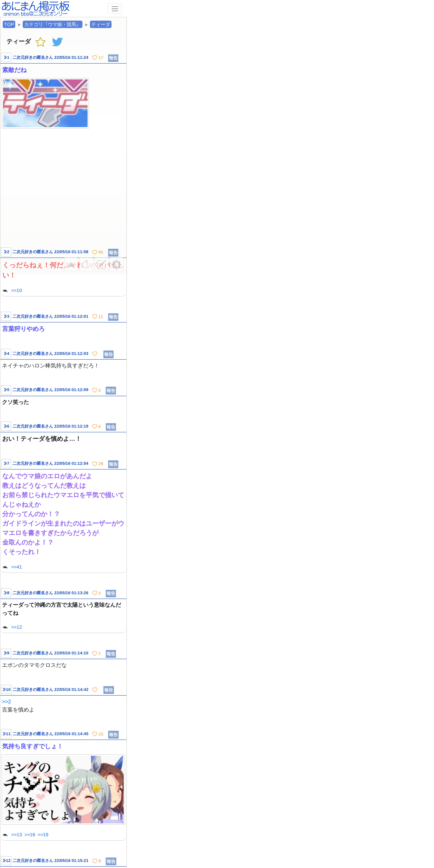Image resolution: width=434 pixels, height=868 pixels.
Task: Open the キングの image in post 11
Action: 63,789
